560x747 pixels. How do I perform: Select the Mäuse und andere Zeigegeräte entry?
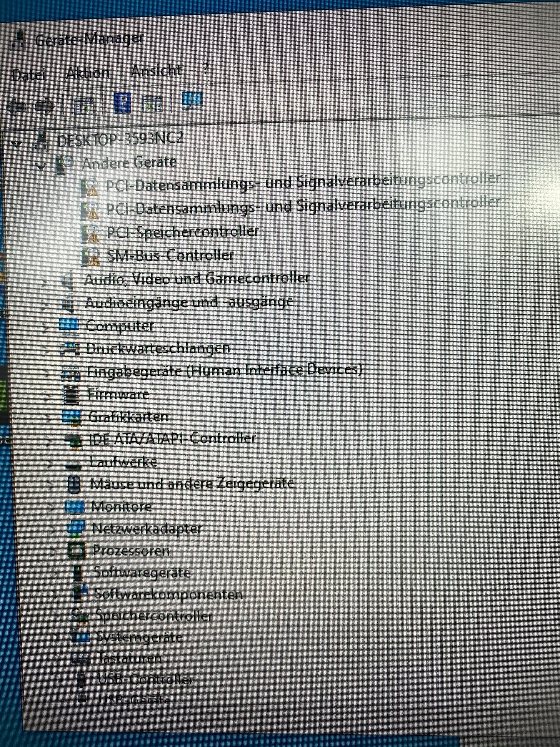(192, 484)
